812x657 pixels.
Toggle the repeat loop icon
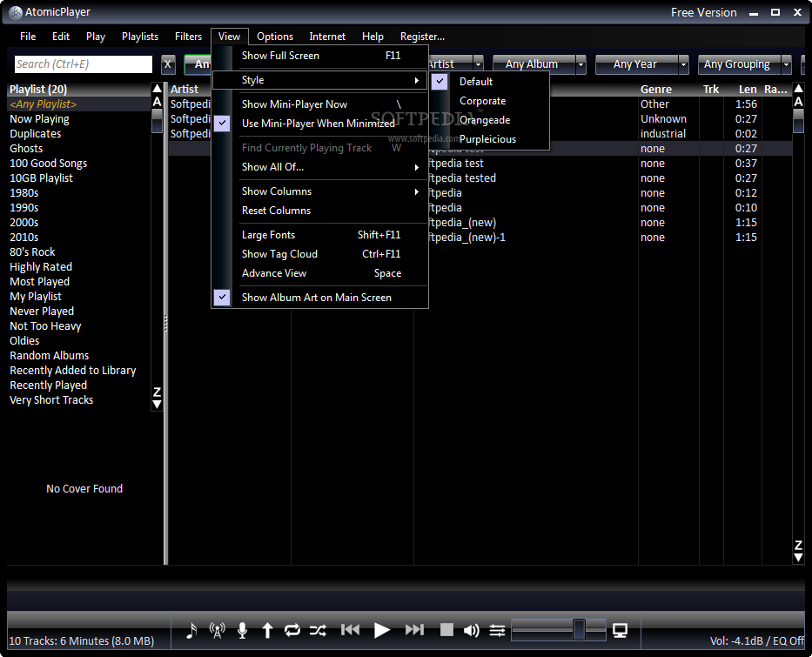292,630
